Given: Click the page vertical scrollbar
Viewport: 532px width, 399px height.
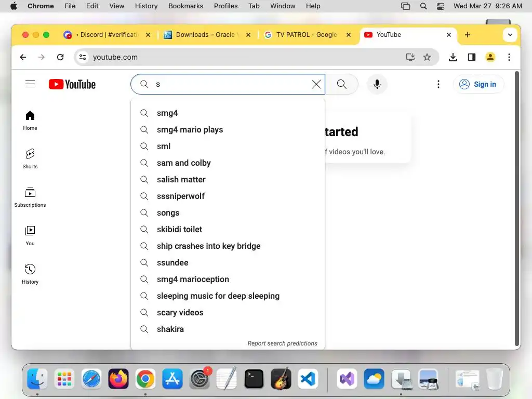Looking at the screenshot, I should pyautogui.click(x=517, y=208).
